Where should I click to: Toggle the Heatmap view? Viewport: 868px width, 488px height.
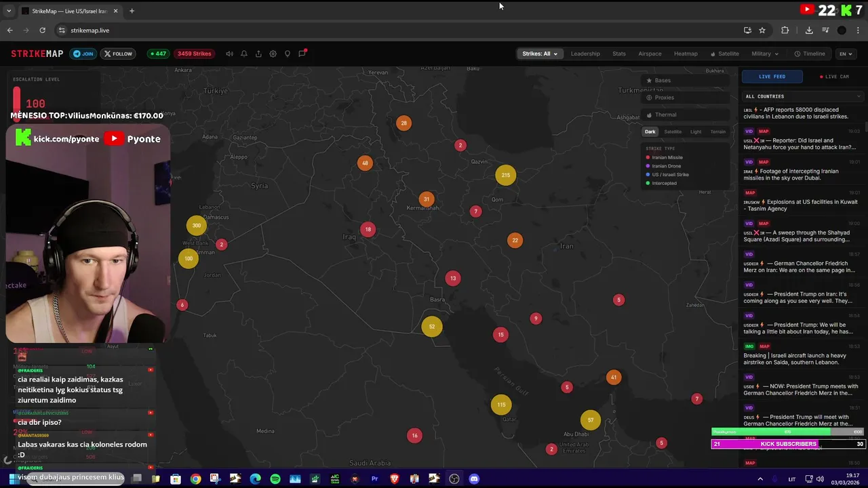686,54
